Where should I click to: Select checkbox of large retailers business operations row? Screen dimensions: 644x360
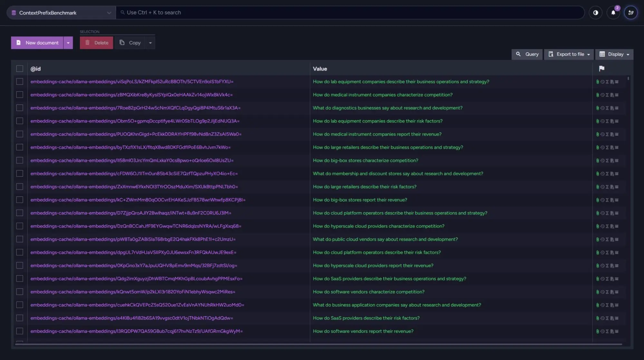pos(20,147)
